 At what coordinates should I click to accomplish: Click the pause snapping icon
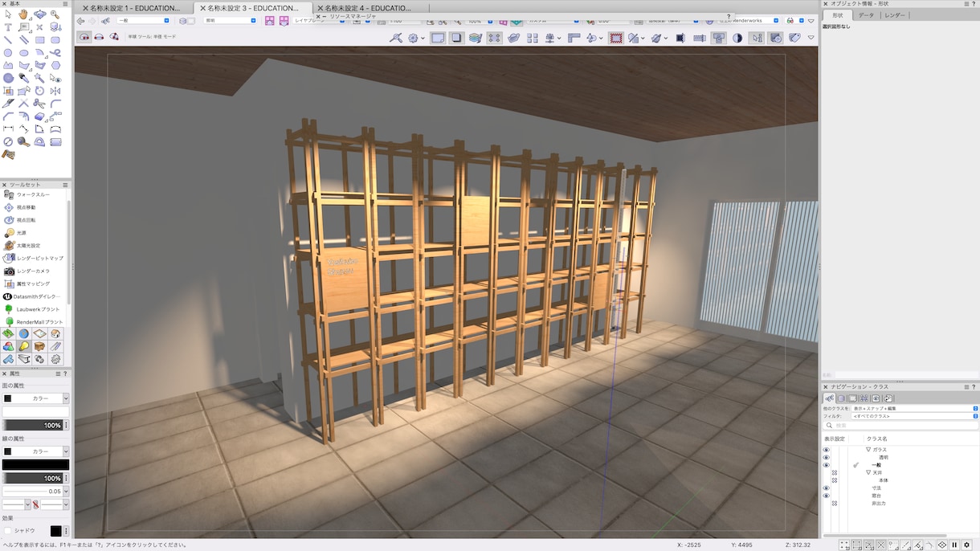click(954, 545)
